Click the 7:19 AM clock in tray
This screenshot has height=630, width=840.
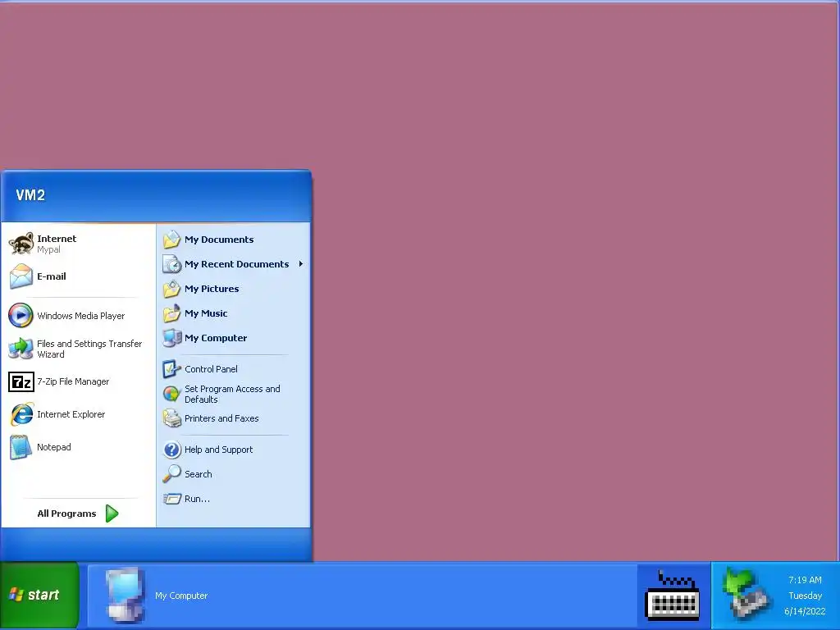click(805, 580)
